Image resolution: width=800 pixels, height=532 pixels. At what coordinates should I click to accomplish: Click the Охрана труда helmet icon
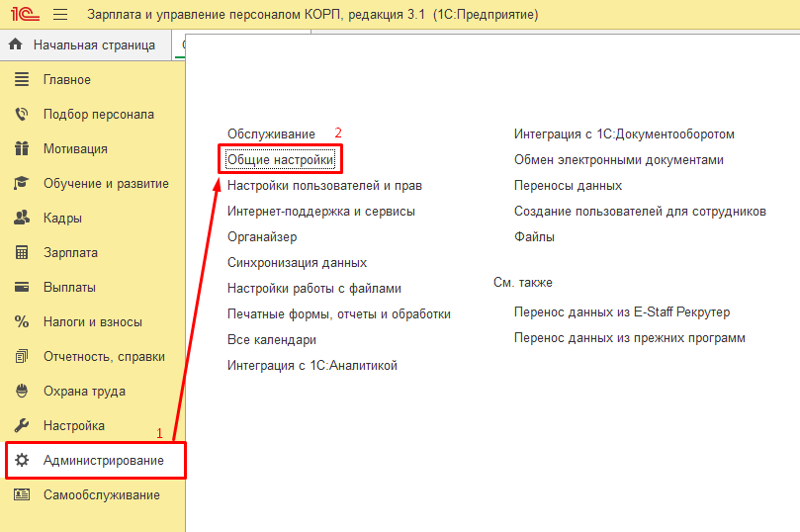(x=22, y=391)
